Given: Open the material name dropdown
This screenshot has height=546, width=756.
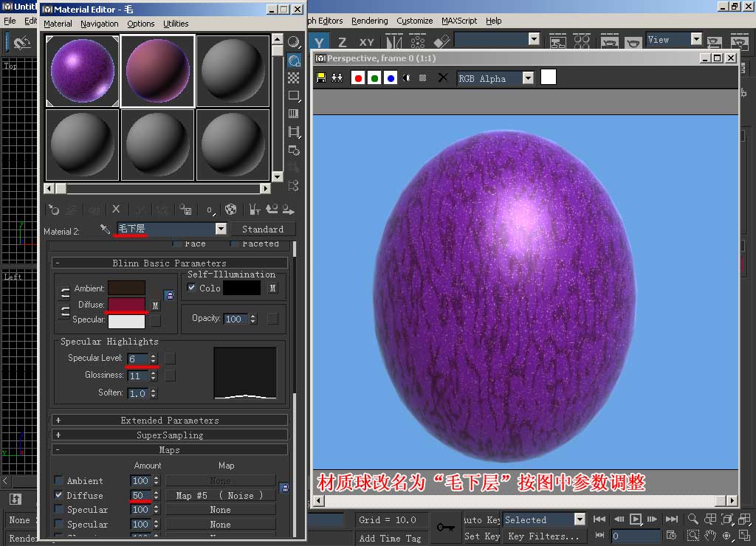Looking at the screenshot, I should [x=221, y=229].
